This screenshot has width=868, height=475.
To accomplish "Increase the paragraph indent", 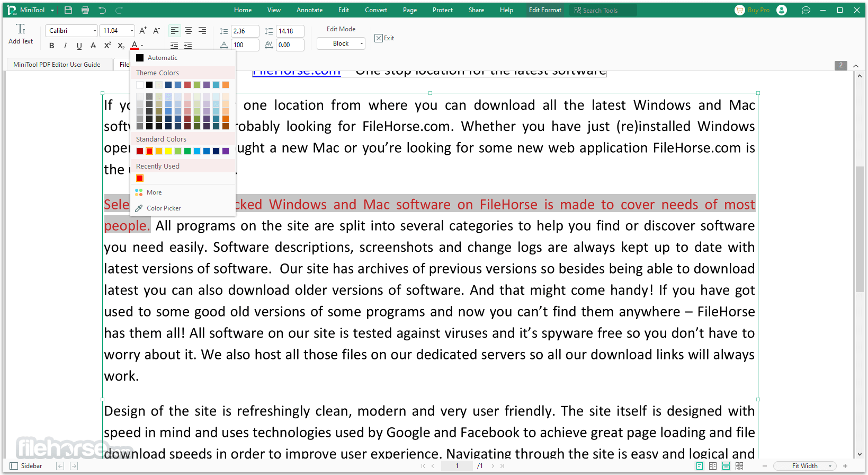I will (x=174, y=46).
